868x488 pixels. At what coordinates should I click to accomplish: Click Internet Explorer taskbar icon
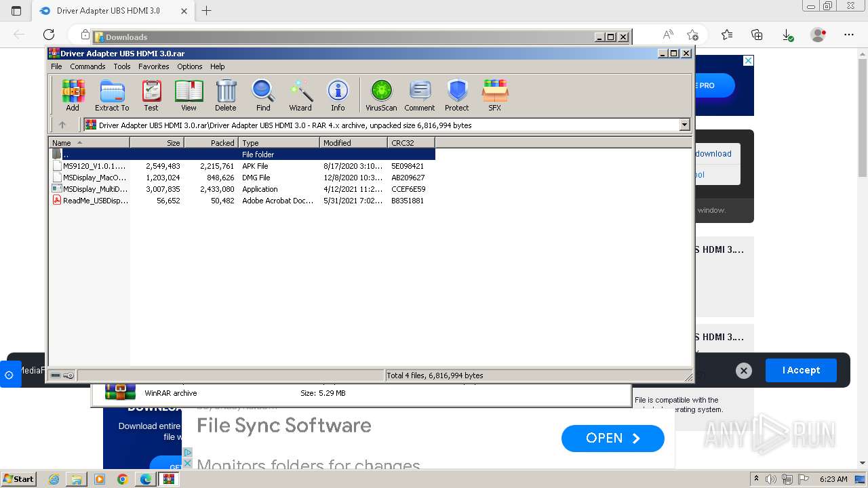(54, 479)
